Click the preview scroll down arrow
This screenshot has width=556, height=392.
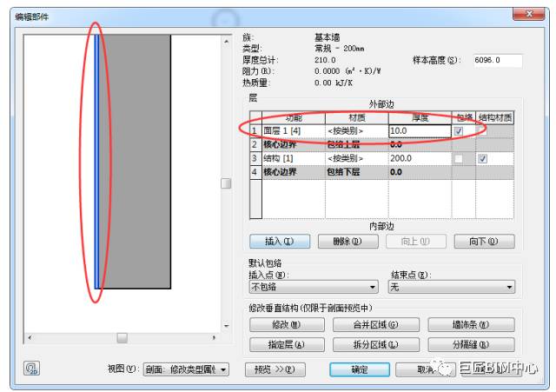226,326
